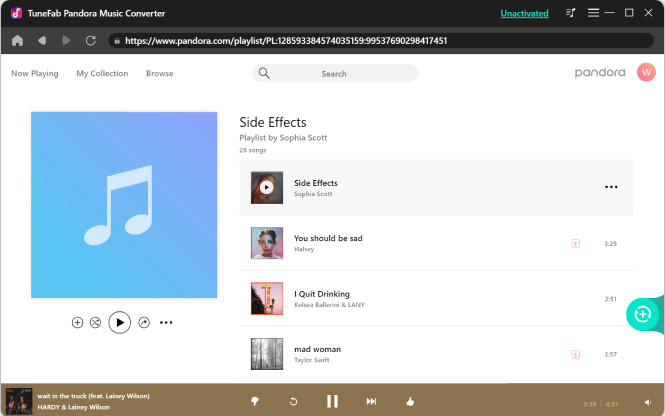Open the Pandora logo link
This screenshot has width=665, height=416.
click(x=600, y=73)
